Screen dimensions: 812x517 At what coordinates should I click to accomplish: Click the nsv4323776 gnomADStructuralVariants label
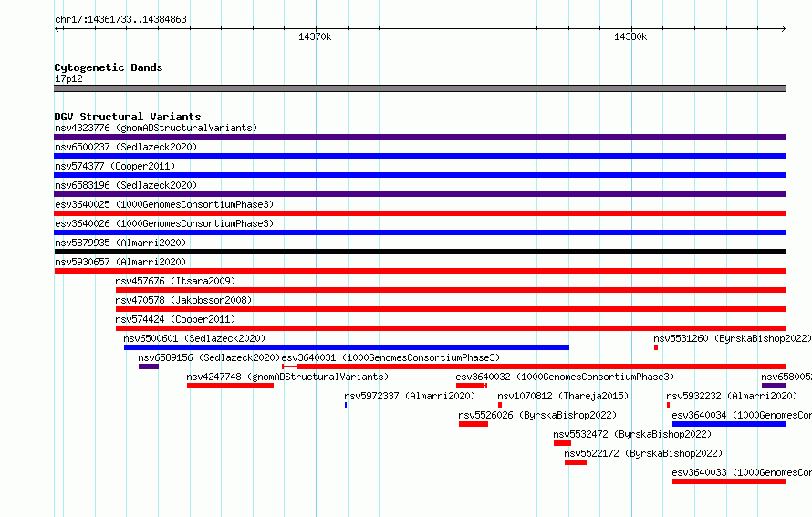coord(156,128)
